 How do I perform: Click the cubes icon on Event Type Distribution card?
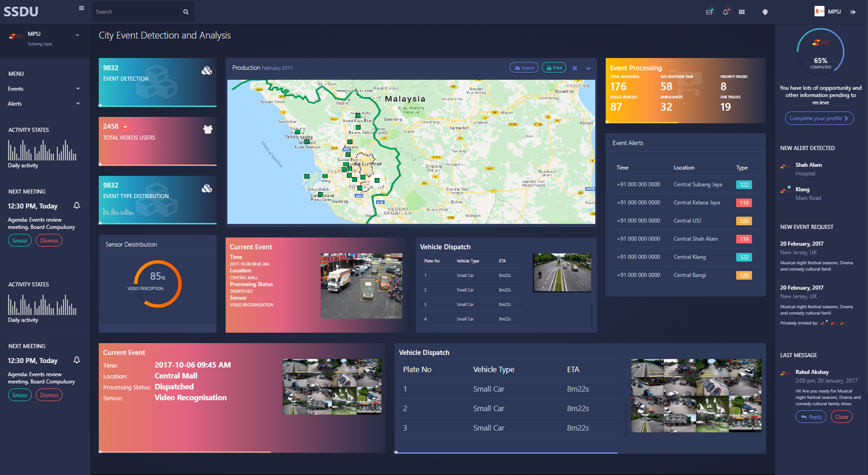coord(207,188)
